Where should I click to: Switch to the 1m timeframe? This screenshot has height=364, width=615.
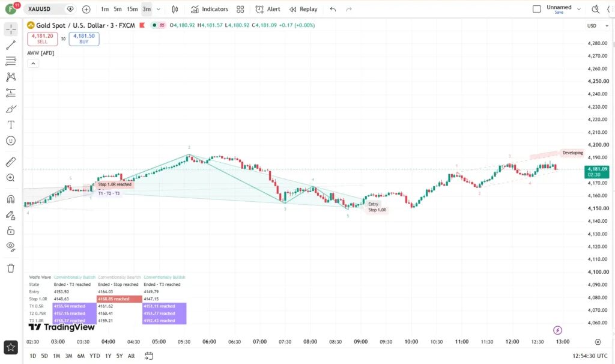click(105, 9)
